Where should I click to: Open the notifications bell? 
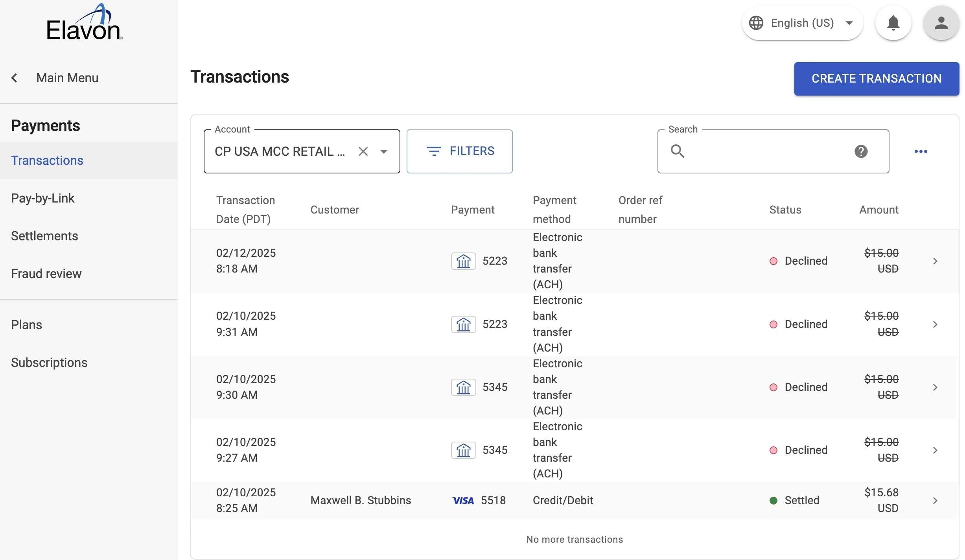pos(893,23)
